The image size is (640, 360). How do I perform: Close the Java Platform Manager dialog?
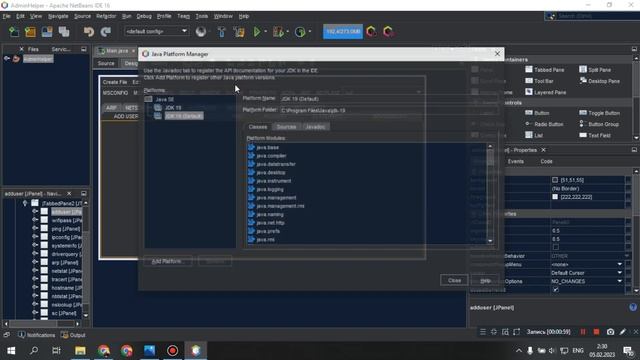(x=497, y=54)
